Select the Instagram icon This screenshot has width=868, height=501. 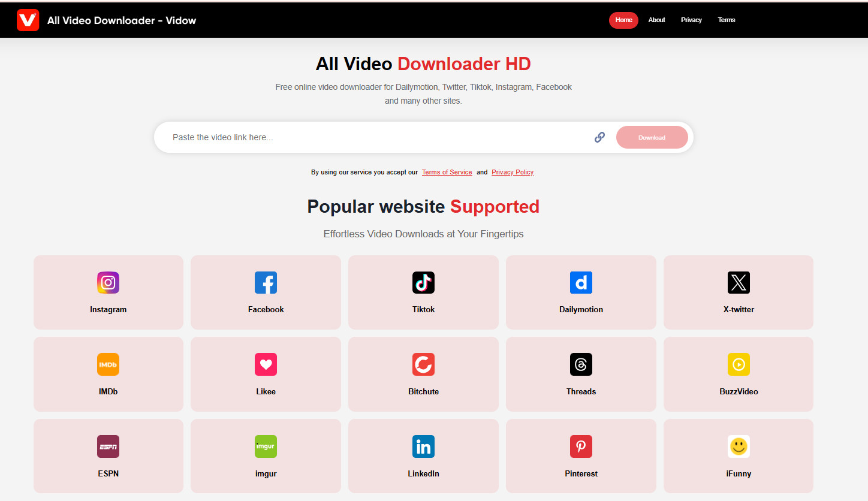click(108, 283)
